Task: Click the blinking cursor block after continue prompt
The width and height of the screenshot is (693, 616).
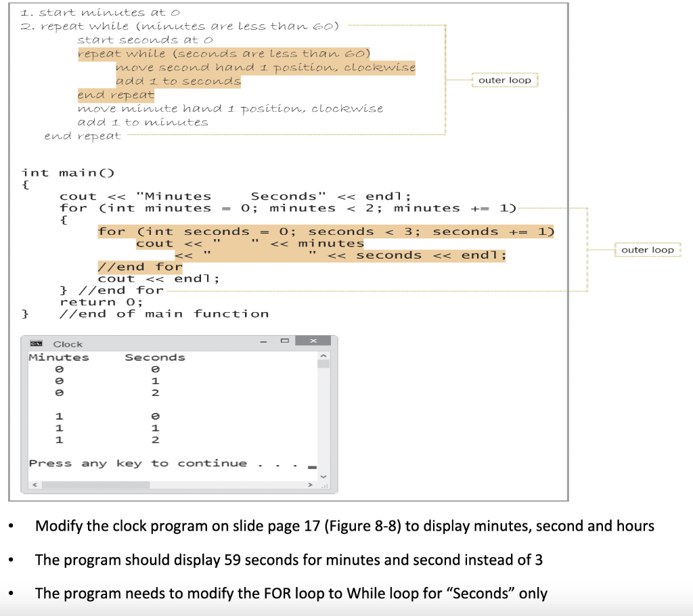Action: pos(313,466)
